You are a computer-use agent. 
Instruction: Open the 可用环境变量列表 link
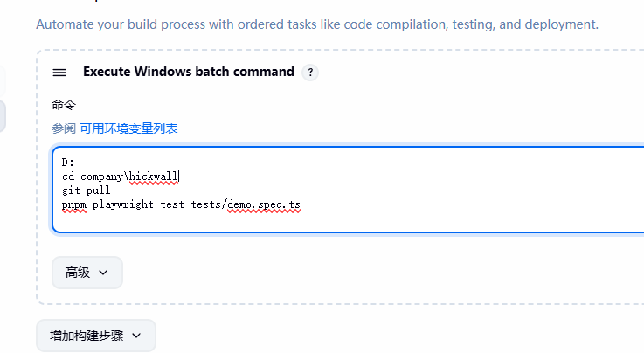click(128, 128)
